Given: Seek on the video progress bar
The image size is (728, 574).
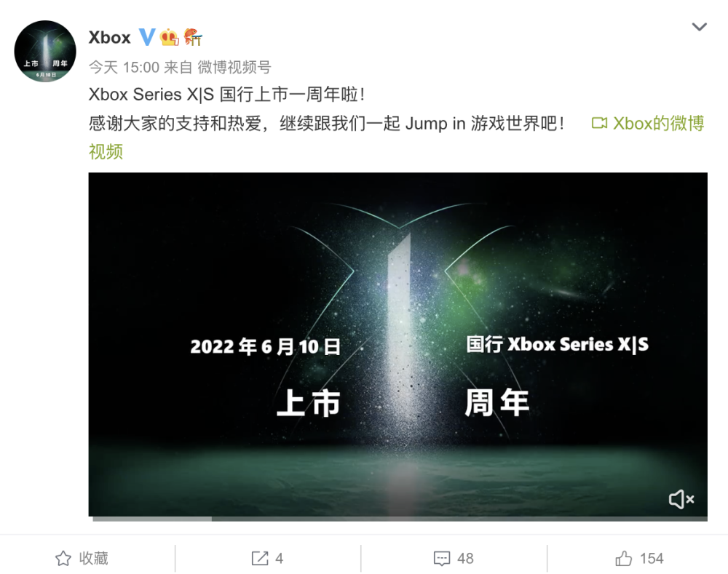Looking at the screenshot, I should 400,519.
